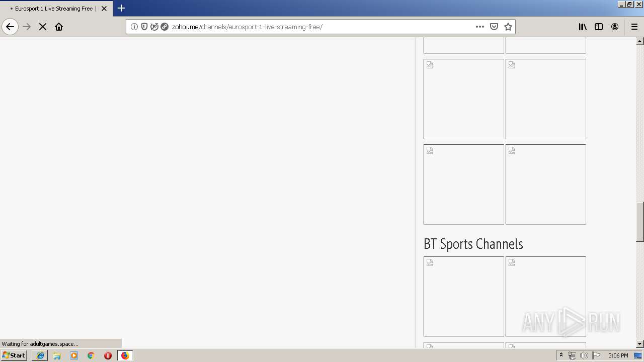644x362 pixels.
Task: Launch Opera browser from taskbar
Action: point(108,355)
